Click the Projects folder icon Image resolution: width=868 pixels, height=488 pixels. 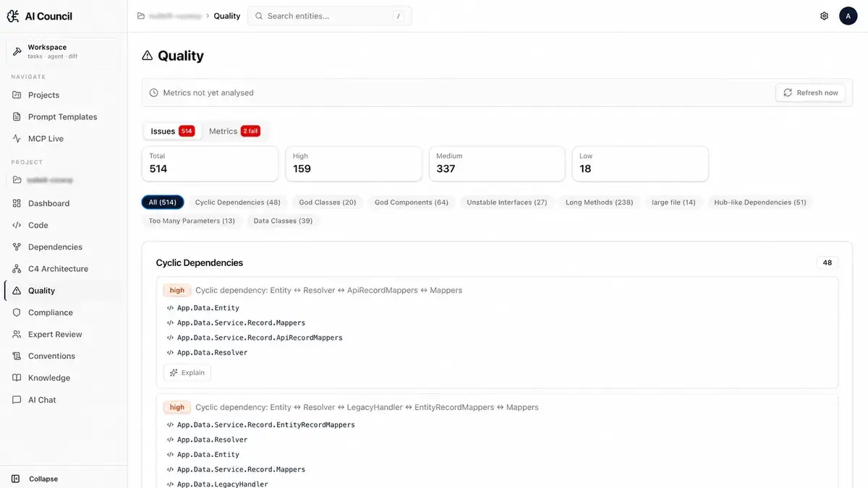pyautogui.click(x=17, y=95)
